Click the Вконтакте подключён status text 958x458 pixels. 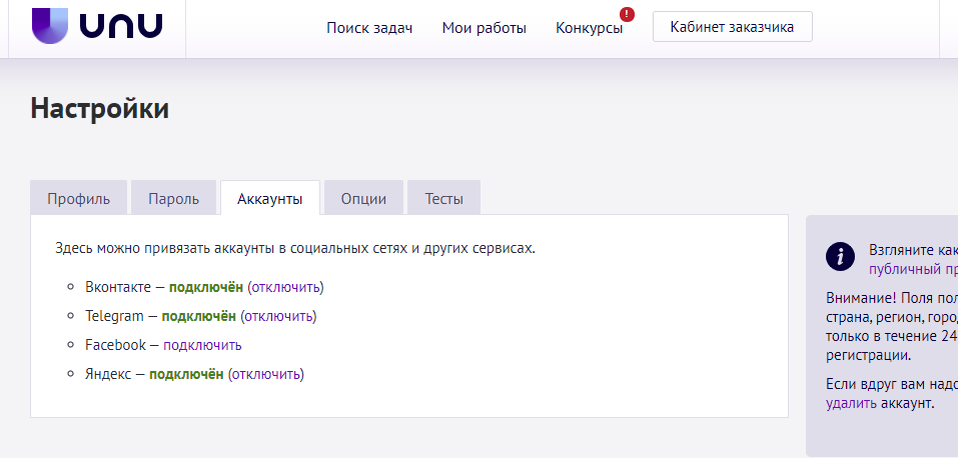(206, 287)
